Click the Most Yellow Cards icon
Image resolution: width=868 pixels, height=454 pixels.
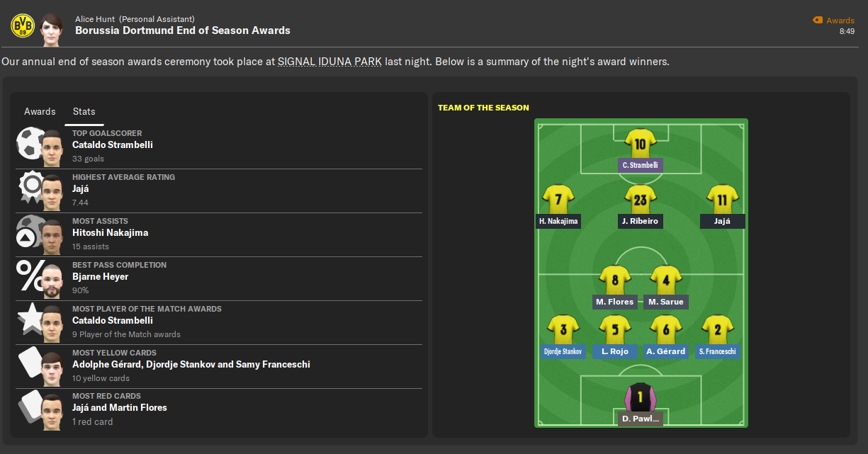click(x=30, y=363)
